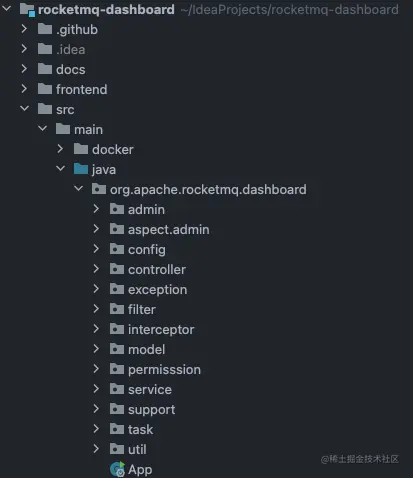
Task: Collapse the main folder chevron
Action: pyautogui.click(x=42, y=128)
